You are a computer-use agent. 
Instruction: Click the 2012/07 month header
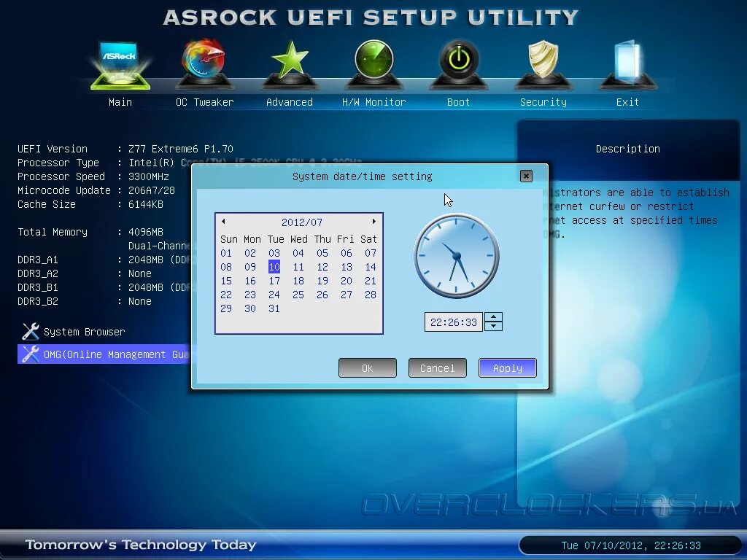(301, 222)
